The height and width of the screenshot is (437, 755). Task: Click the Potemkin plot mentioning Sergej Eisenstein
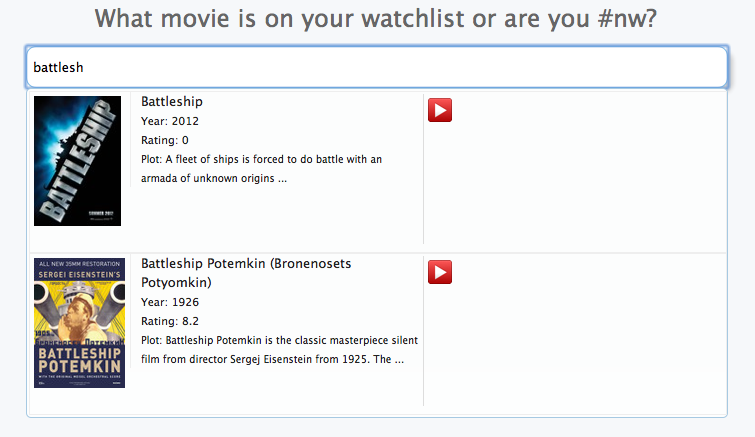pos(279,350)
